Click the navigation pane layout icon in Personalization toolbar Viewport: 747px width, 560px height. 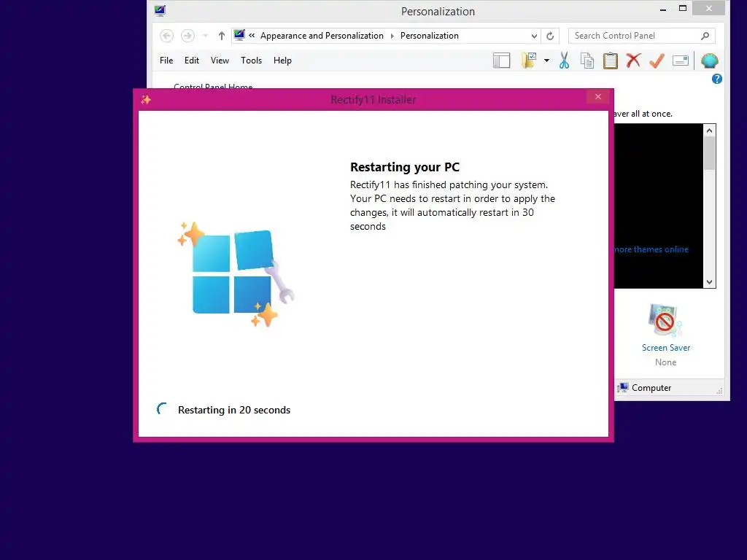(501, 61)
